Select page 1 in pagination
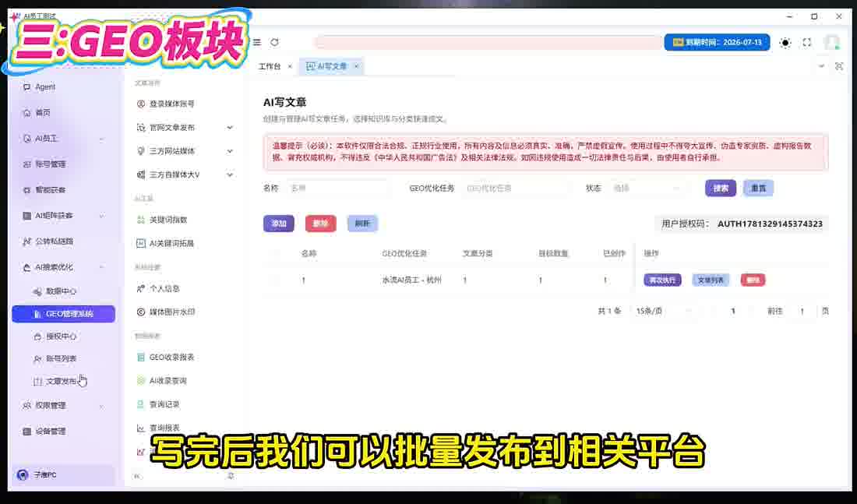 [x=733, y=311]
